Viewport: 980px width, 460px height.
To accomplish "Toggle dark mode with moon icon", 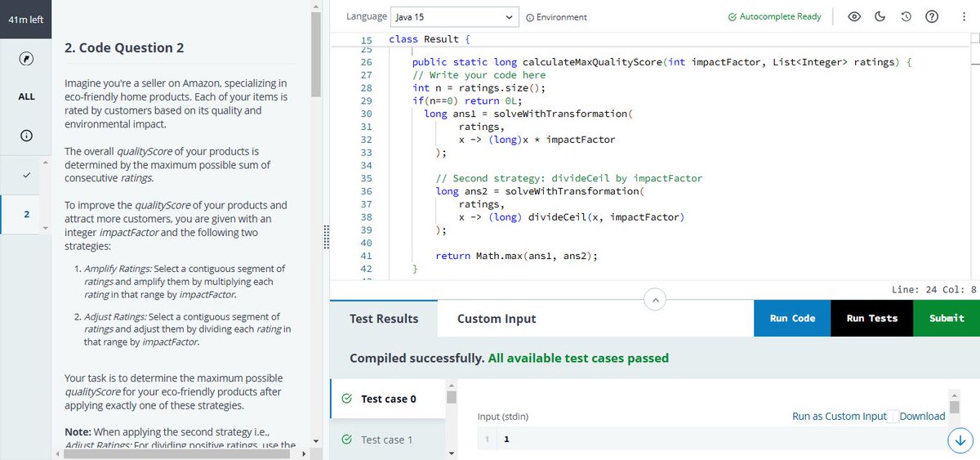I will coord(880,16).
